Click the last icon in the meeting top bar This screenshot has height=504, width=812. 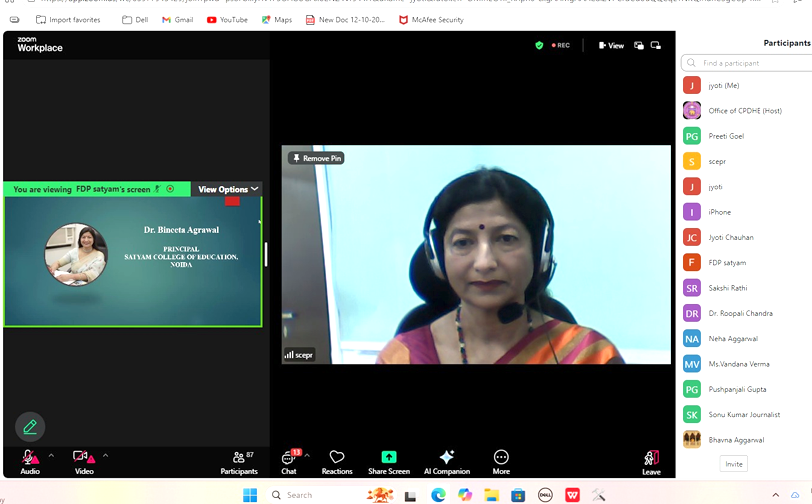coord(656,46)
